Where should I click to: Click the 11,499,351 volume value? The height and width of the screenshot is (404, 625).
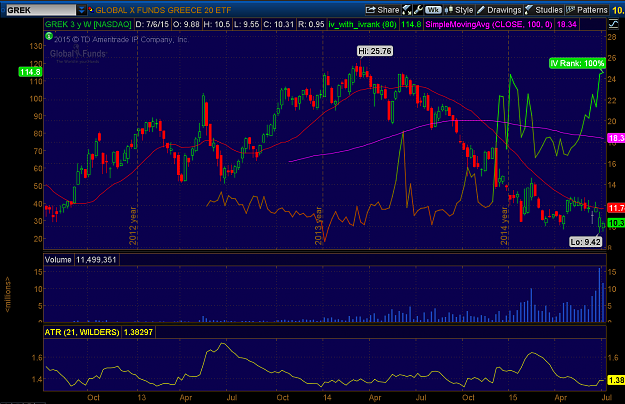click(96, 260)
